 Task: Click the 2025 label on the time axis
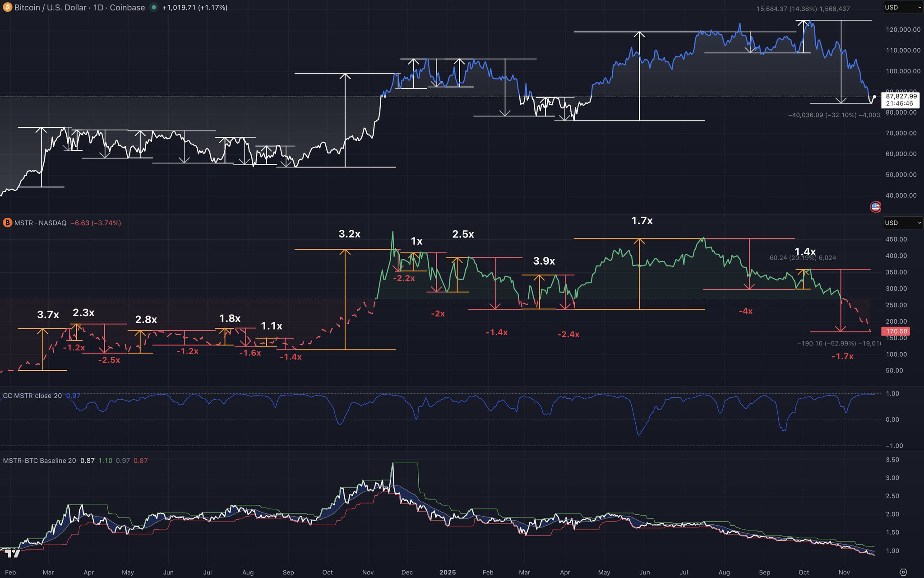pos(448,572)
